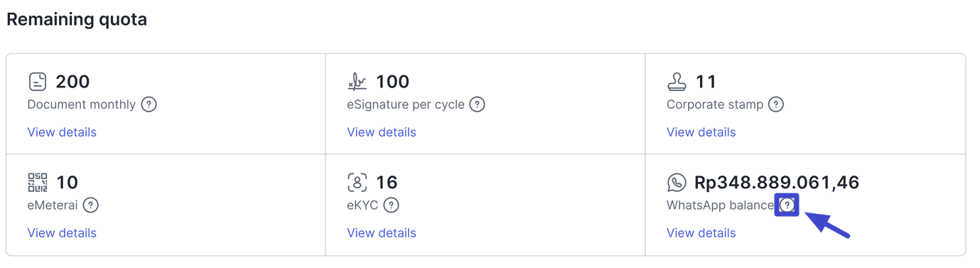View details for Document monthly quota

coord(62,132)
